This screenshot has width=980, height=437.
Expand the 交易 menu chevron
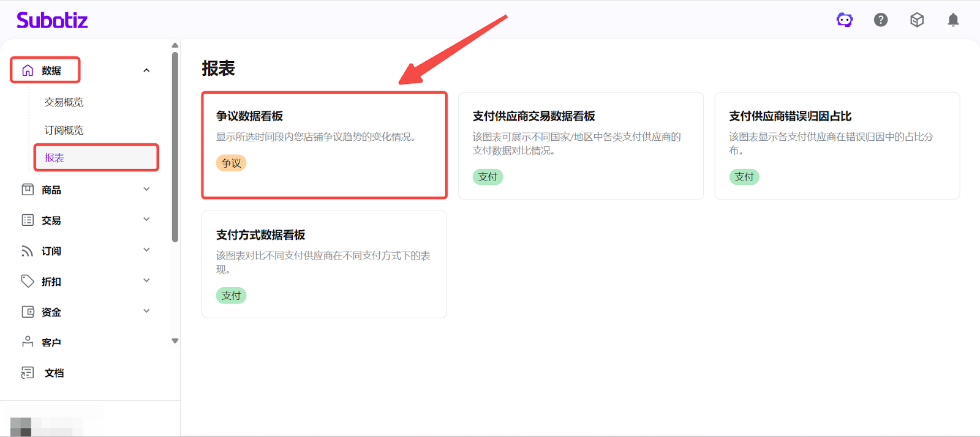coord(146,219)
